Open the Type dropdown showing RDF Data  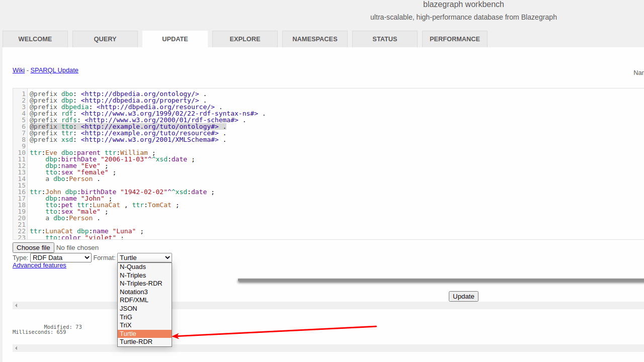61,257
